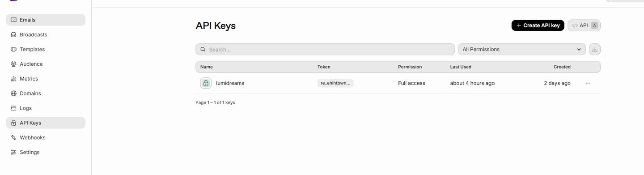644x175 pixels.
Task: Click the Audience people icon
Action: click(x=13, y=64)
